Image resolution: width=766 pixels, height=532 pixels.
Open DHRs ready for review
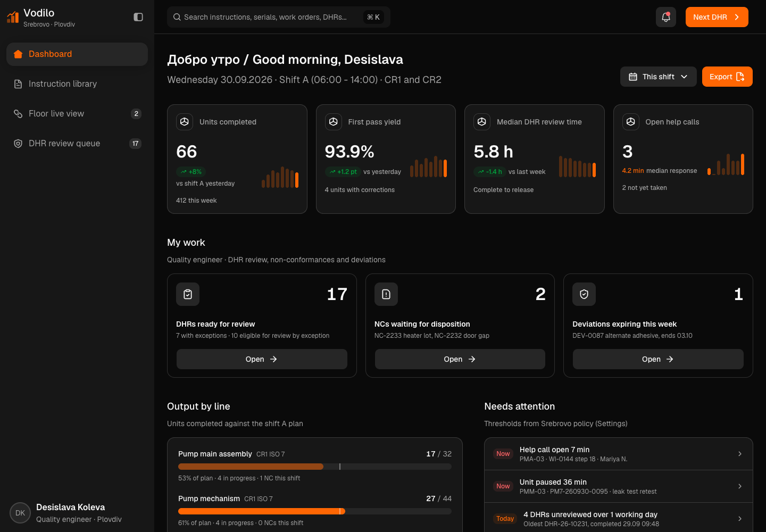click(x=262, y=359)
